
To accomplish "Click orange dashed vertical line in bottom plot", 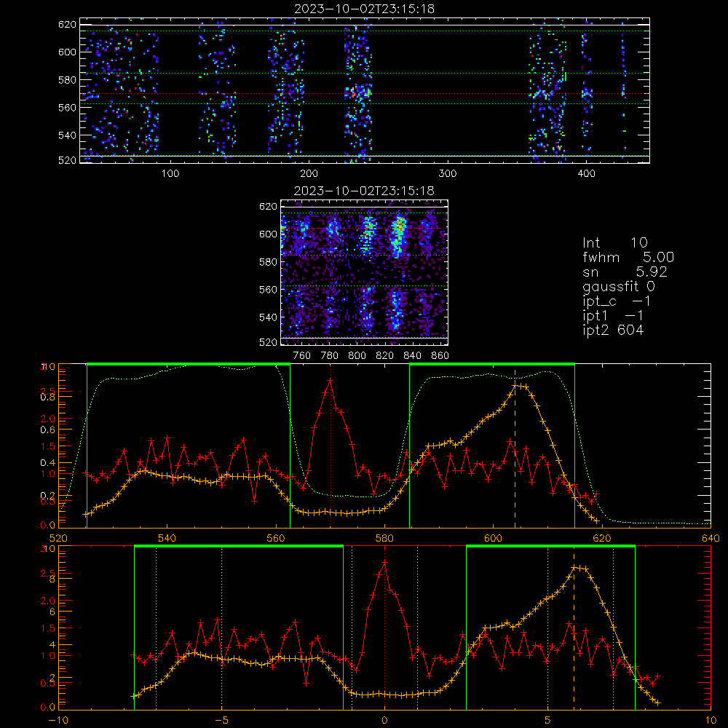I will click(x=574, y=628).
